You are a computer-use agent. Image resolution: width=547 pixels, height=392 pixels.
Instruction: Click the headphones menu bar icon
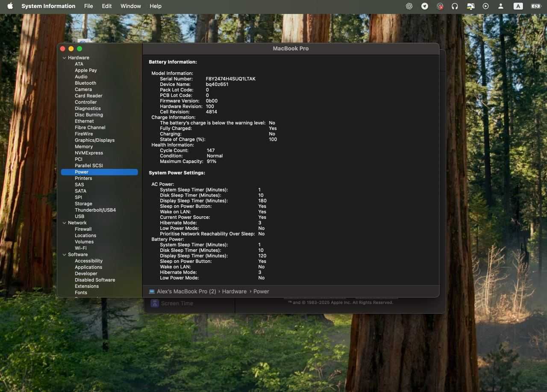tap(455, 6)
